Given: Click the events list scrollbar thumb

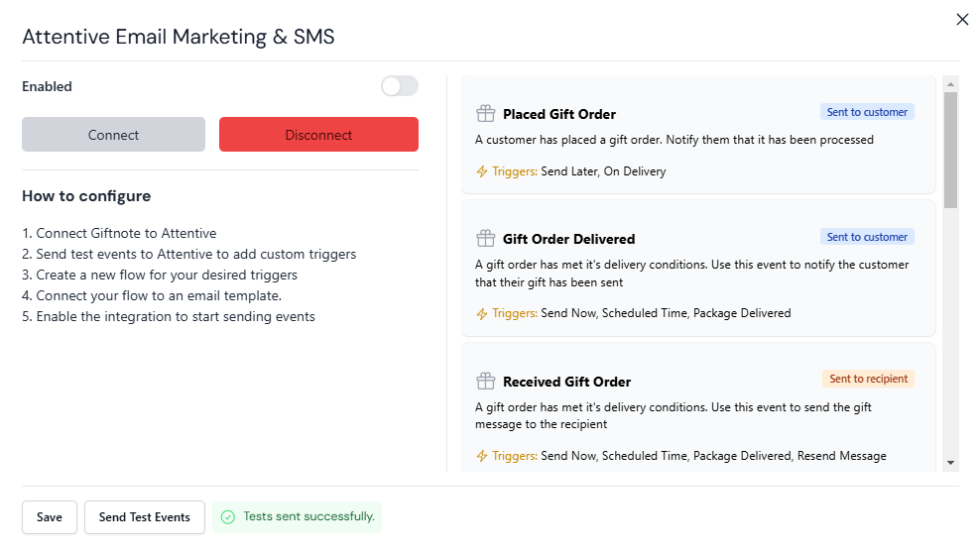Looking at the screenshot, I should (950, 150).
